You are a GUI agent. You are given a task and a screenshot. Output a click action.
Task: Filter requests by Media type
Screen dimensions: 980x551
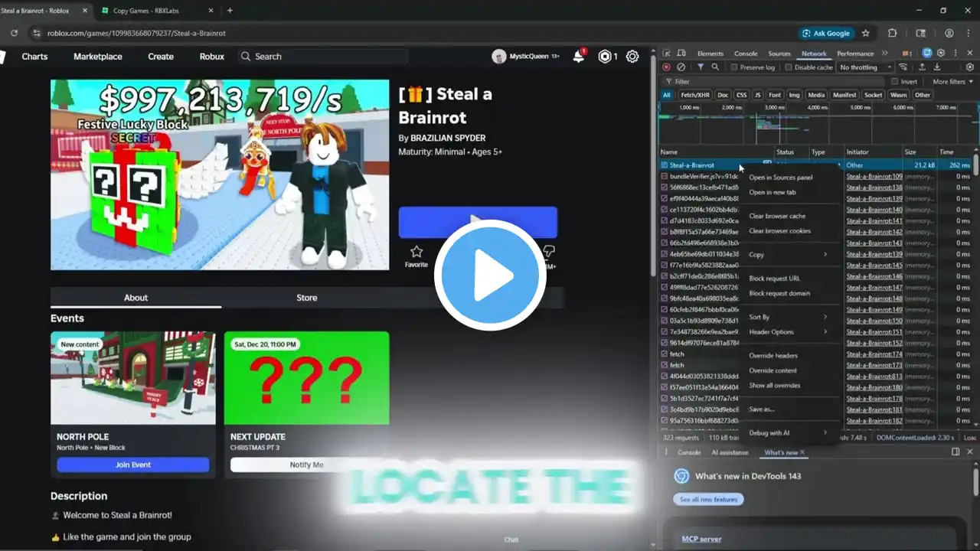[816, 95]
